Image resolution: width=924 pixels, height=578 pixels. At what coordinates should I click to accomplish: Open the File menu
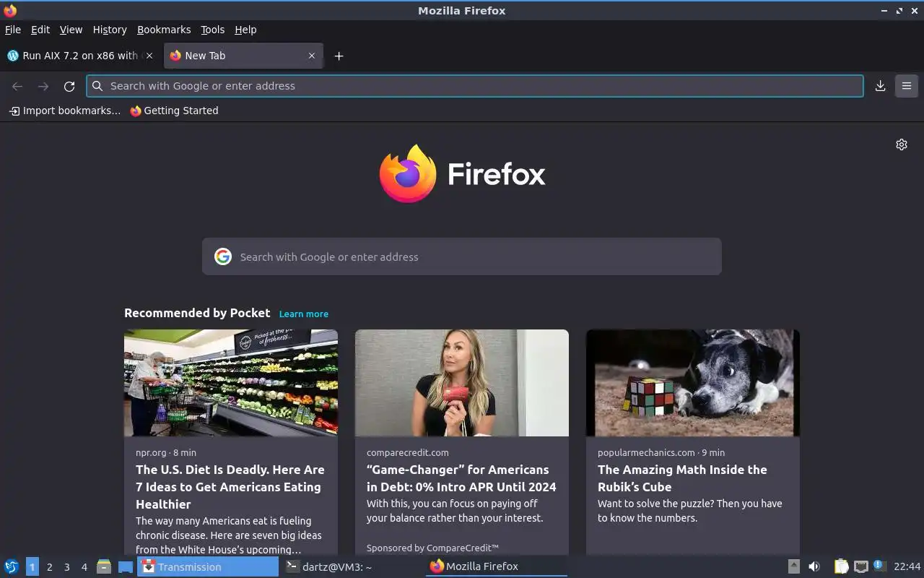click(x=13, y=30)
